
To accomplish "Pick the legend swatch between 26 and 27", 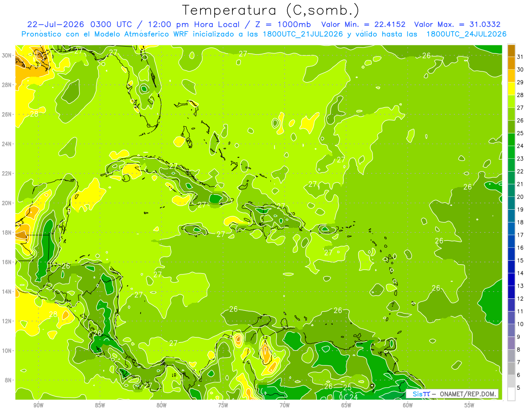I will coord(511,114).
